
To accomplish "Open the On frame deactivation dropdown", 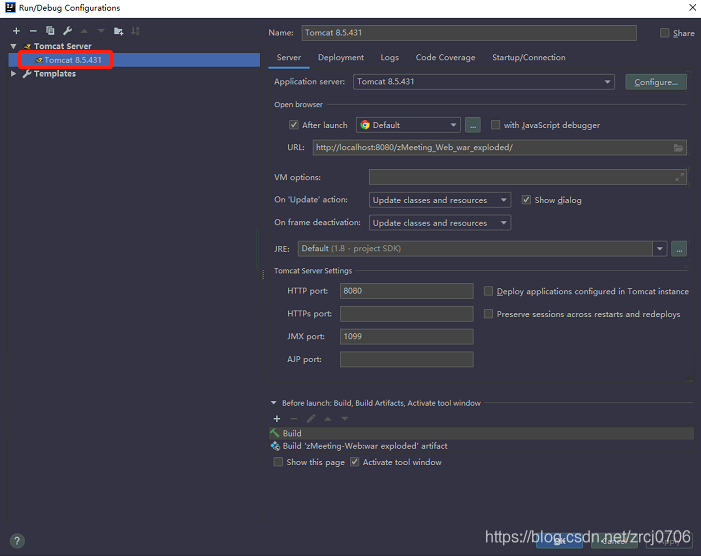I will click(x=440, y=223).
